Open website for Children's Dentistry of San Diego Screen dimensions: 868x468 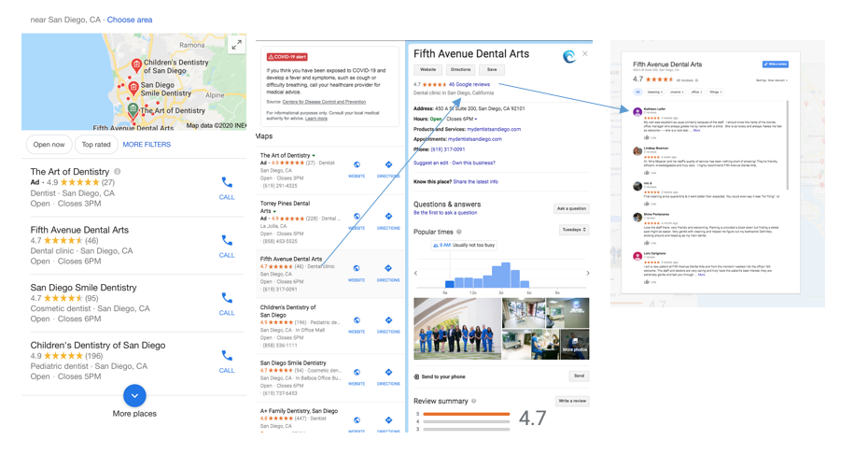click(x=357, y=324)
